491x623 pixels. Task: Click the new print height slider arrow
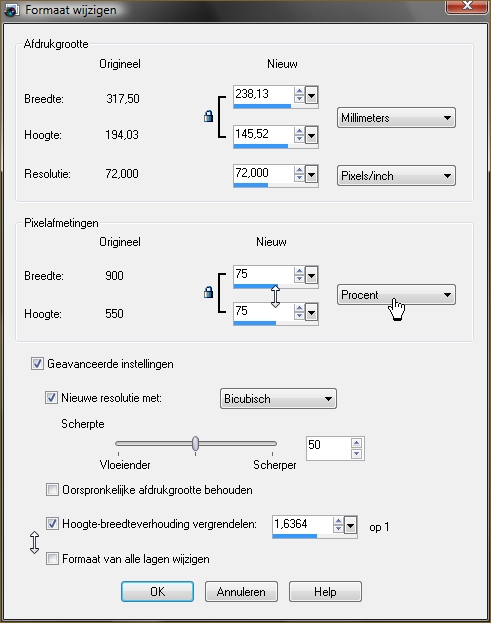coord(311,136)
